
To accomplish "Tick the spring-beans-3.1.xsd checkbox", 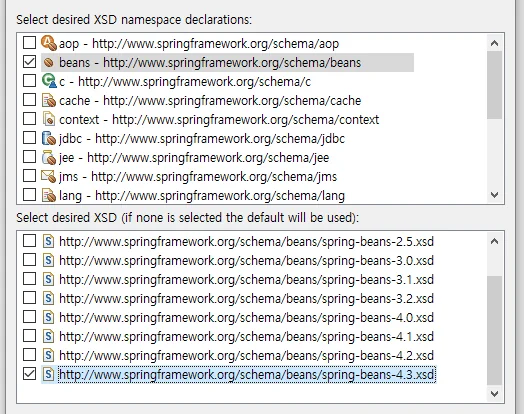I will [x=29, y=279].
